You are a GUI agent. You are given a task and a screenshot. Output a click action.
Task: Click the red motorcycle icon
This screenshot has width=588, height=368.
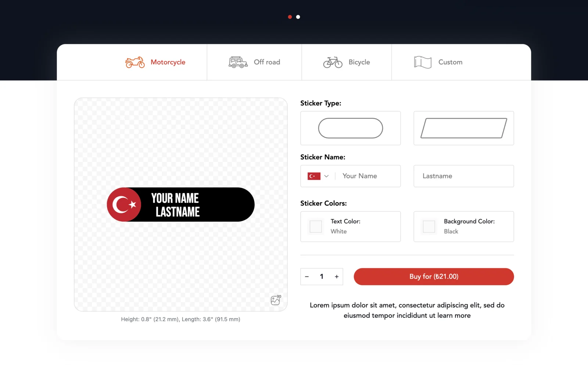pyautogui.click(x=135, y=62)
